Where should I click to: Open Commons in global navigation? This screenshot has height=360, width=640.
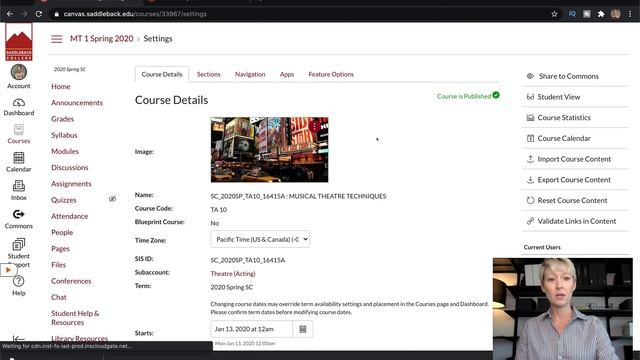tap(19, 219)
